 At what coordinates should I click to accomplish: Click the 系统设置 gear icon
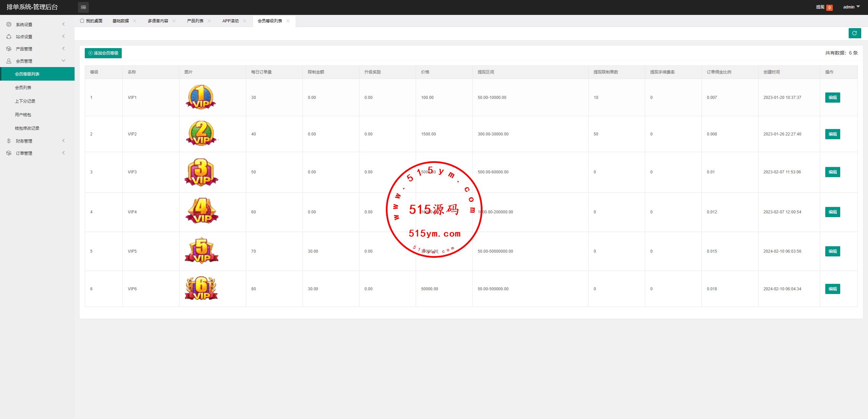[9, 24]
